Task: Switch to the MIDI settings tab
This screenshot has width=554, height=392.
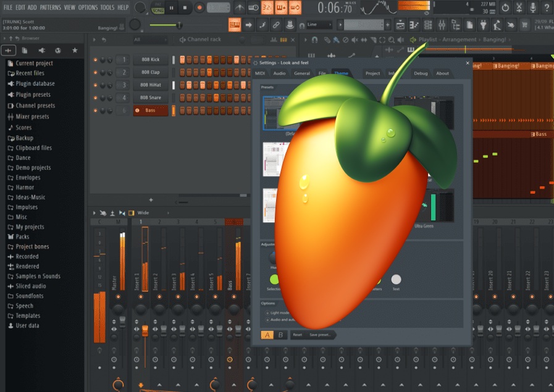Action: click(x=260, y=73)
